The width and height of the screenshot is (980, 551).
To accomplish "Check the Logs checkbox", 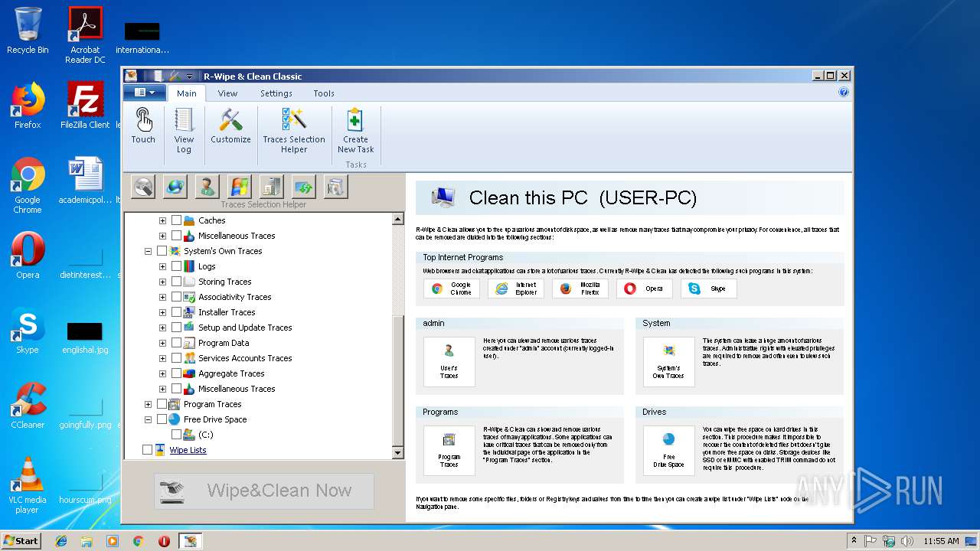I will click(x=176, y=266).
